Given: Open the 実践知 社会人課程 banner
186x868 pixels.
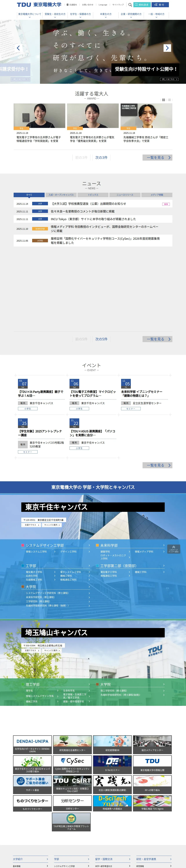Looking at the screenshot, I should point(112,784).
